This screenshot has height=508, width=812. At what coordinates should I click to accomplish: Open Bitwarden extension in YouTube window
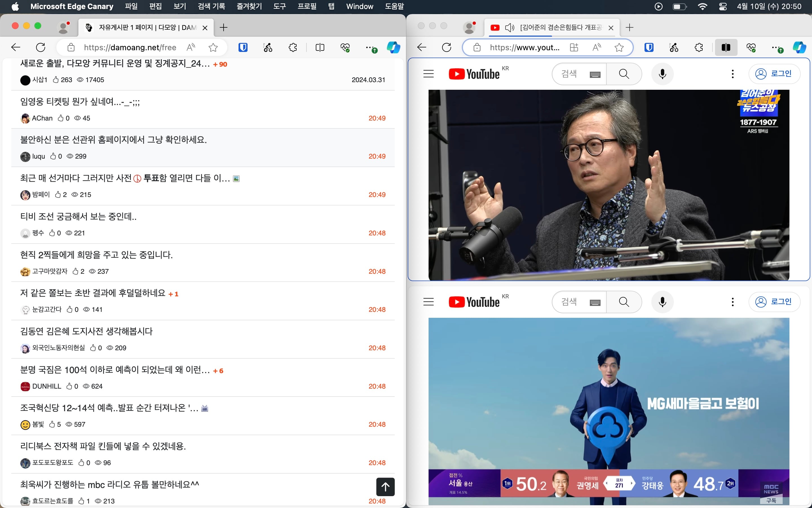[x=649, y=47]
